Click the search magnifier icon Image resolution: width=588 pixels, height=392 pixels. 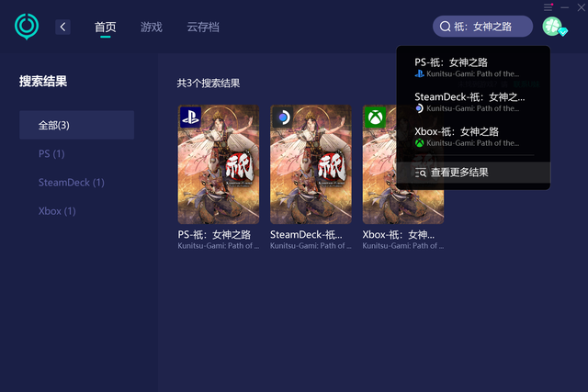click(x=445, y=27)
